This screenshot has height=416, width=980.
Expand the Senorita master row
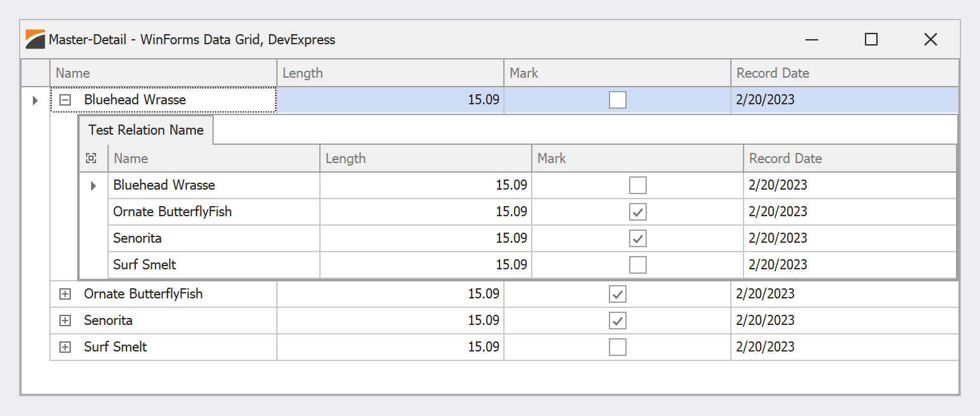pyautogui.click(x=64, y=321)
